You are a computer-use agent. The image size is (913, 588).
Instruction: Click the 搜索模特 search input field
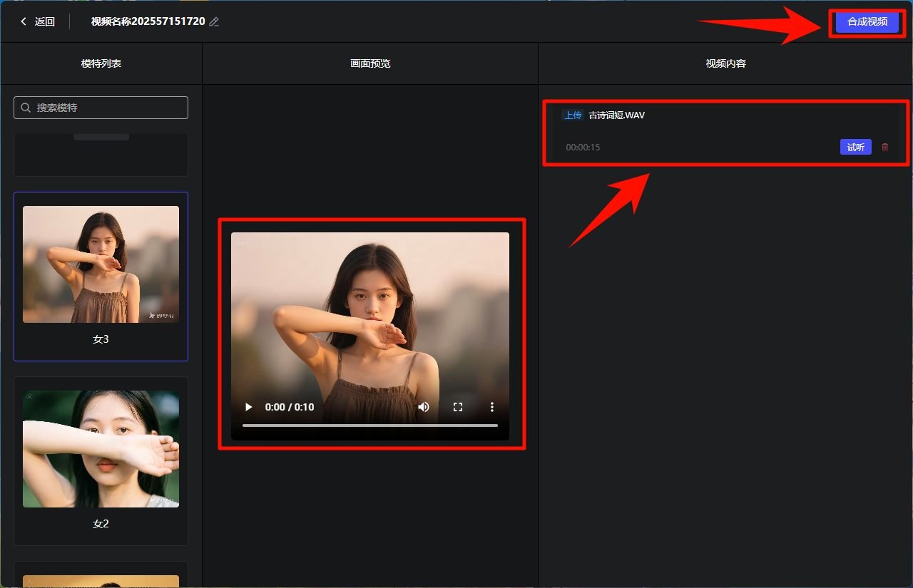pos(101,108)
